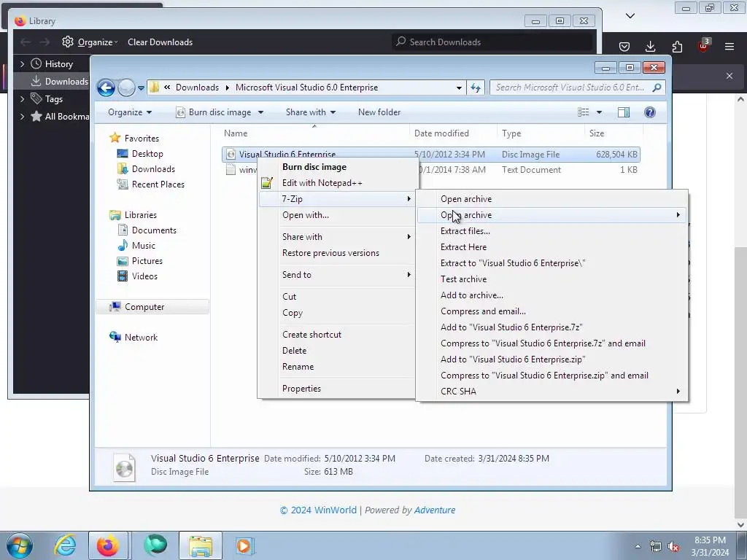Click the browser page scrollbar down arrow
747x560 pixels.
(740, 525)
